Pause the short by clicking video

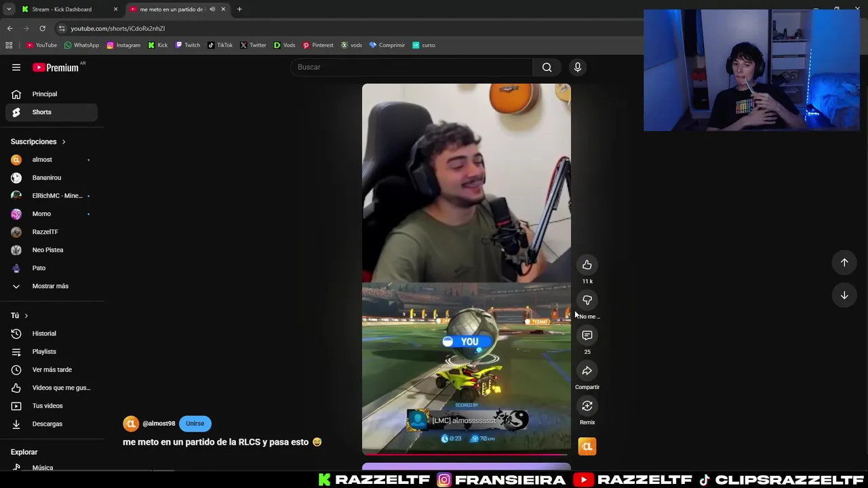[466, 268]
